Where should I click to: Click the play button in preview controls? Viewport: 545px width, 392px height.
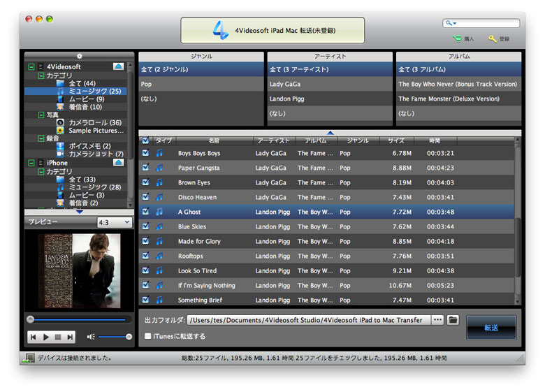[46, 337]
